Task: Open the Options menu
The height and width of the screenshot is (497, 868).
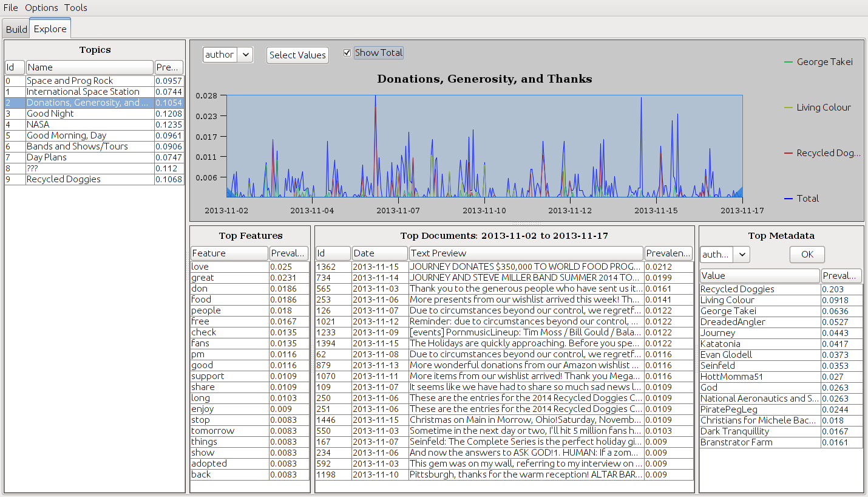Action: [x=41, y=7]
